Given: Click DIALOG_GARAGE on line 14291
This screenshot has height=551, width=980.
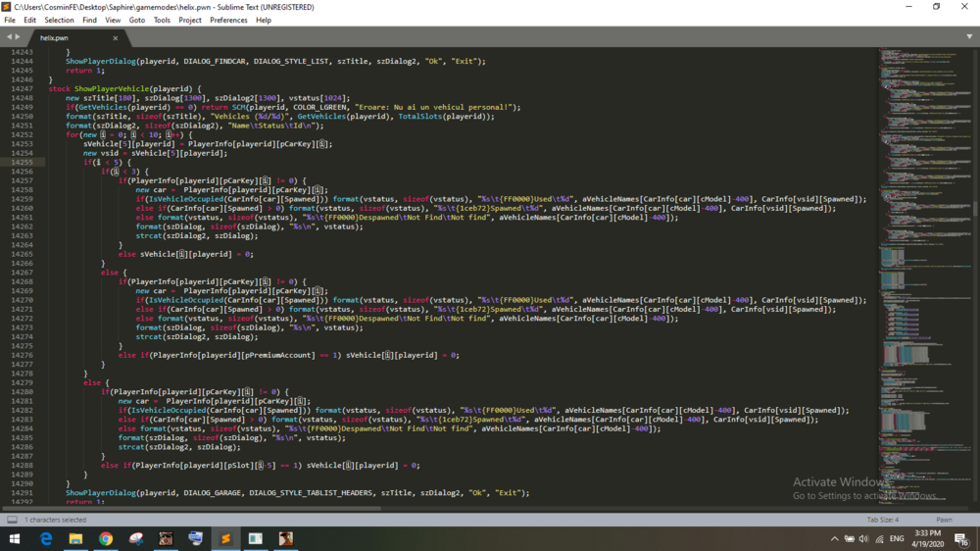Looking at the screenshot, I should 212,493.
